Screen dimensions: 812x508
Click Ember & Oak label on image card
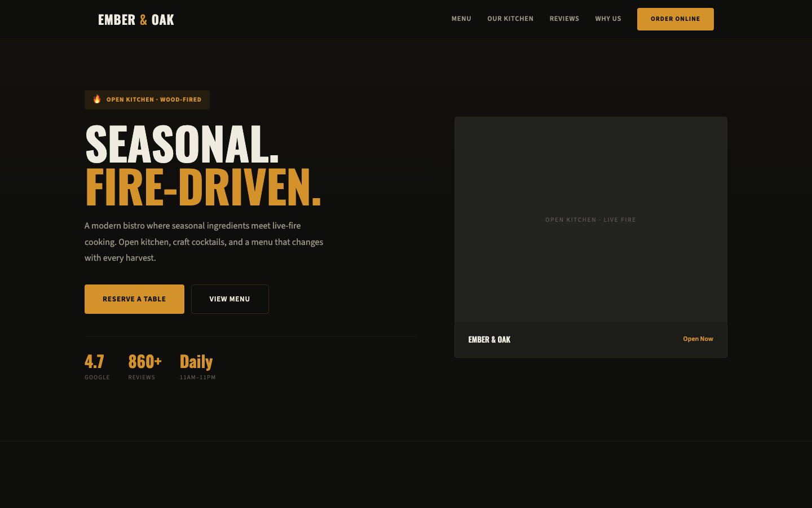[489, 340]
